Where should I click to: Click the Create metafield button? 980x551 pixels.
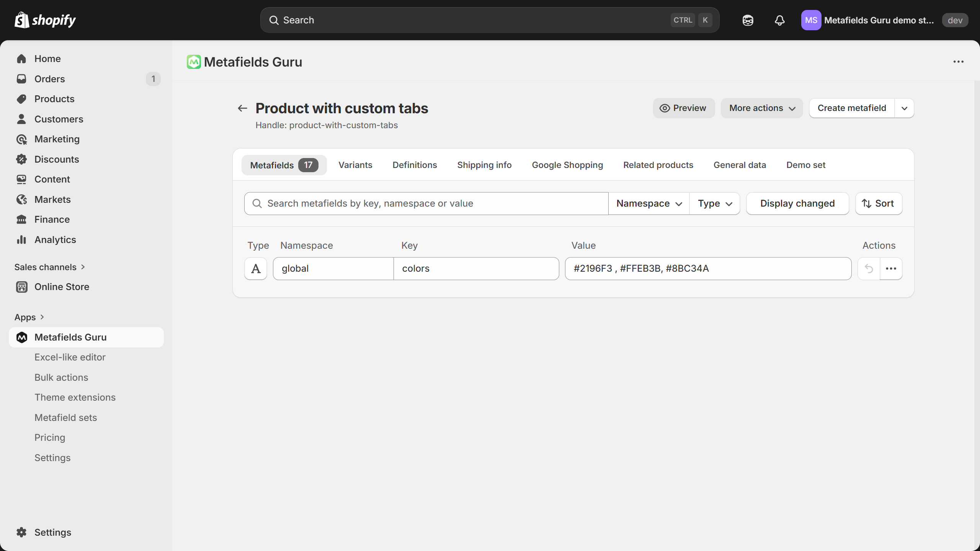click(x=851, y=108)
